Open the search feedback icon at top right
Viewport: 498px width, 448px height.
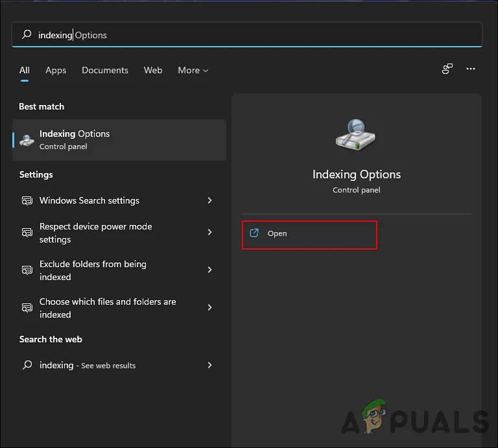coord(447,69)
